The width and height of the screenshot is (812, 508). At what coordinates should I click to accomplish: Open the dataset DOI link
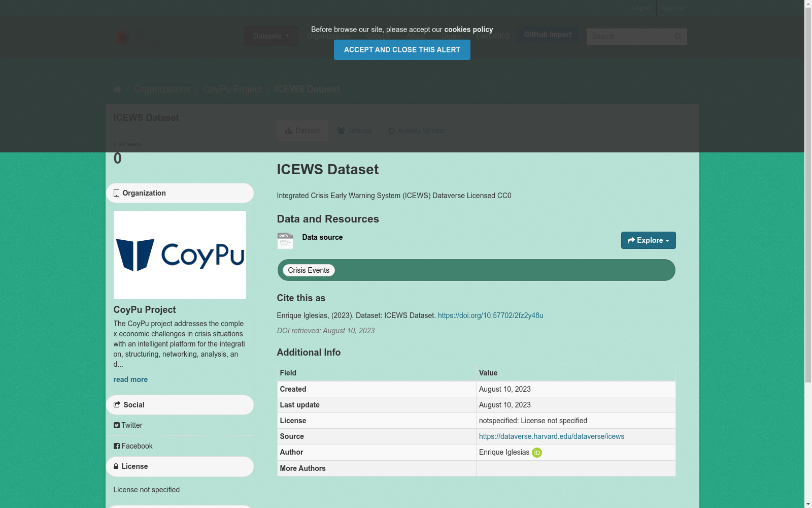tap(490, 315)
